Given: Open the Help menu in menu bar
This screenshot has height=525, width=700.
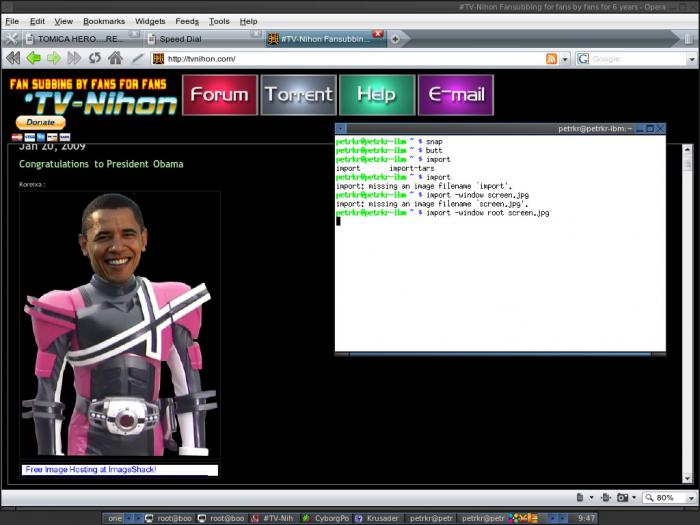Looking at the screenshot, I should click(248, 21).
